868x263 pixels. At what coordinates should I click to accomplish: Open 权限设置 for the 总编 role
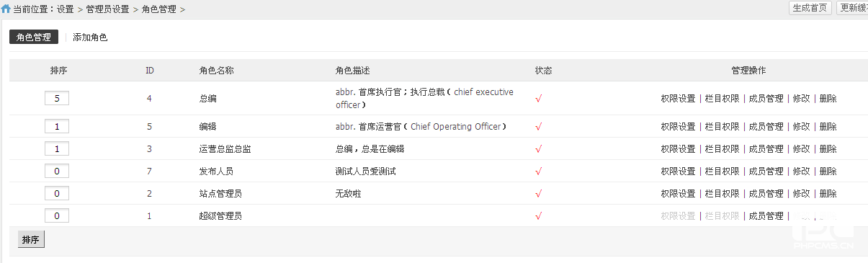pos(678,99)
